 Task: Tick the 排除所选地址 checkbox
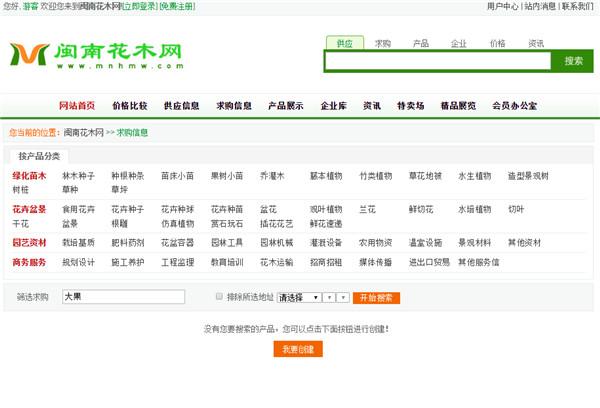pos(220,297)
